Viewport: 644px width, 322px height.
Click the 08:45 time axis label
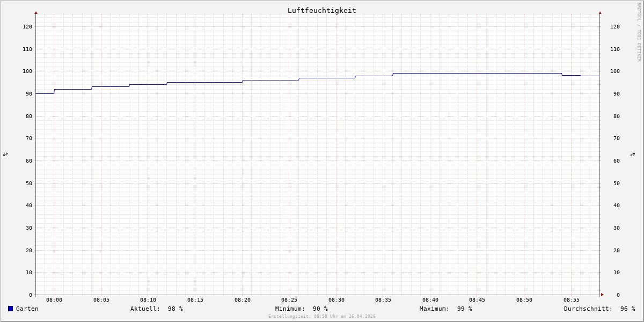(477, 300)
